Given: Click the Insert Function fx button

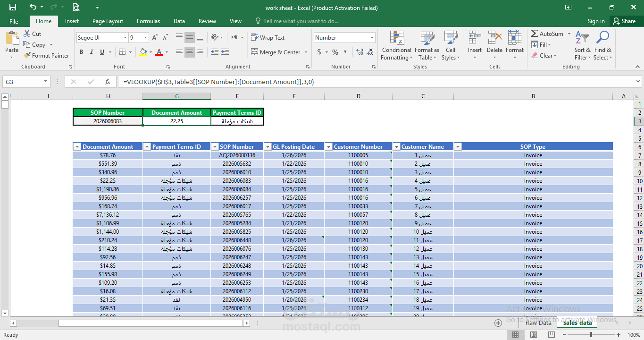Looking at the screenshot, I should point(108,82).
